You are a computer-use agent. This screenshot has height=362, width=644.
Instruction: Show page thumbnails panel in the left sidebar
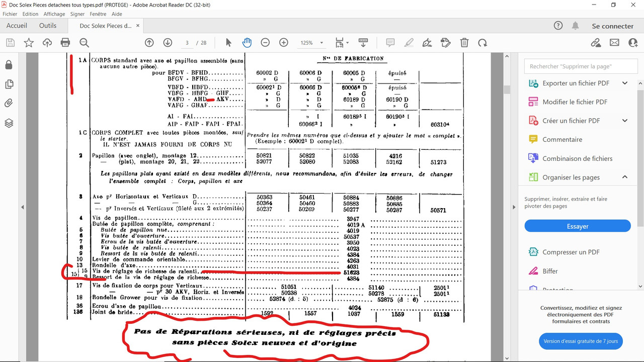pos(9,84)
